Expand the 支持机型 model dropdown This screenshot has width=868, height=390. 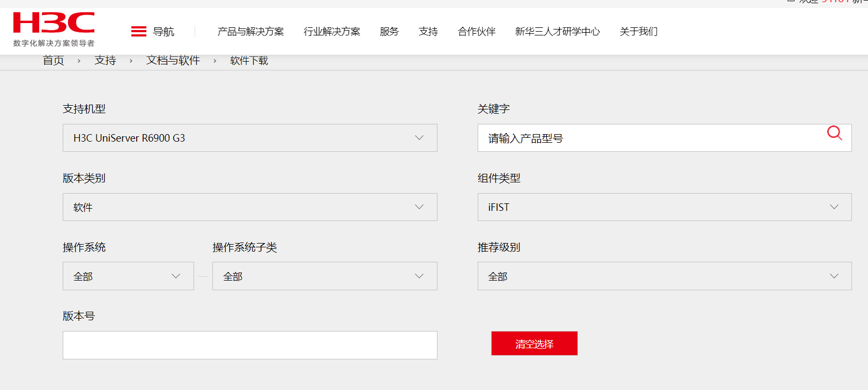point(250,138)
